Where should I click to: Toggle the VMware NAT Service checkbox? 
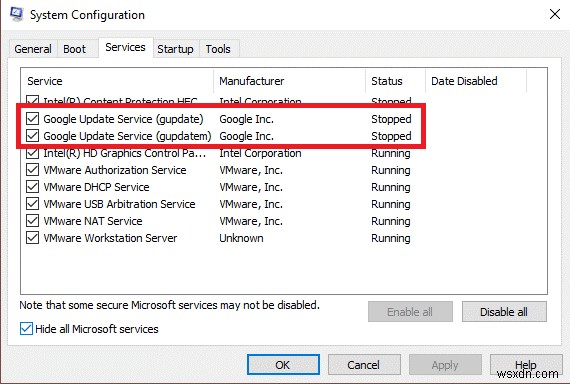click(32, 221)
